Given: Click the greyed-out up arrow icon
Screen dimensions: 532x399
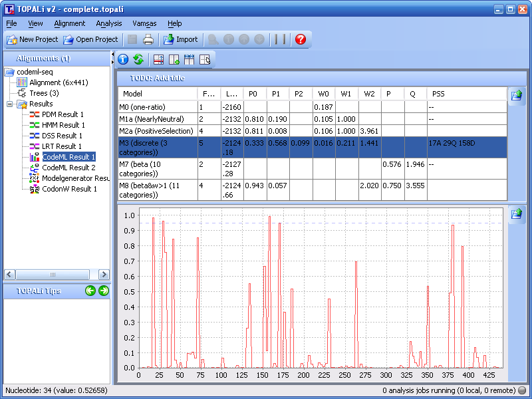Looking at the screenshot, I should click(x=244, y=39).
